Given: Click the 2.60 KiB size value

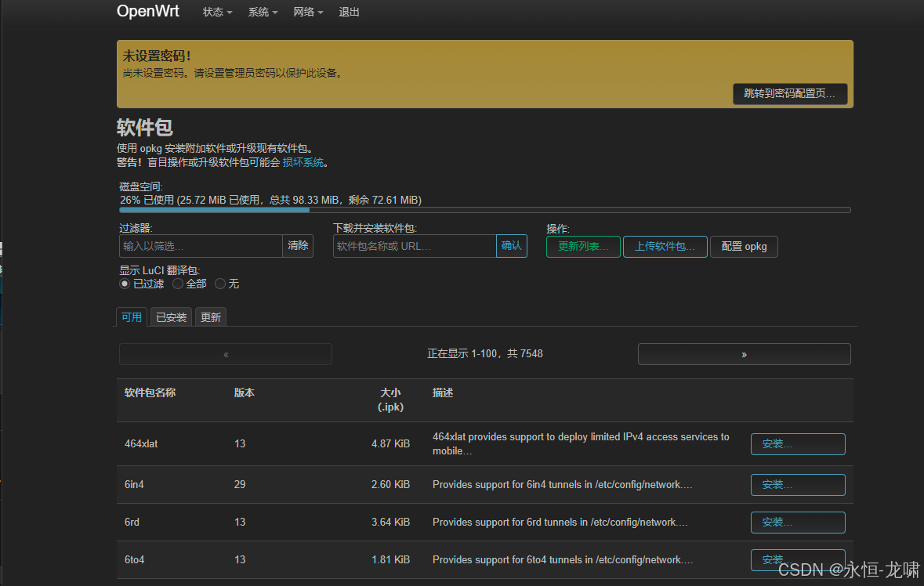Looking at the screenshot, I should [391, 485].
